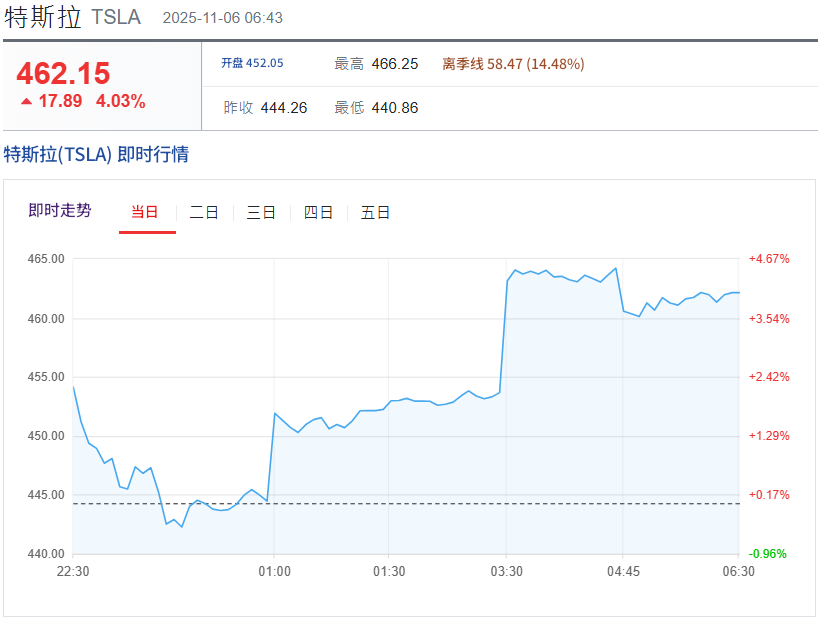Click the +4.67% right axis label
Image resolution: width=818 pixels, height=619 pixels.
coord(769,259)
